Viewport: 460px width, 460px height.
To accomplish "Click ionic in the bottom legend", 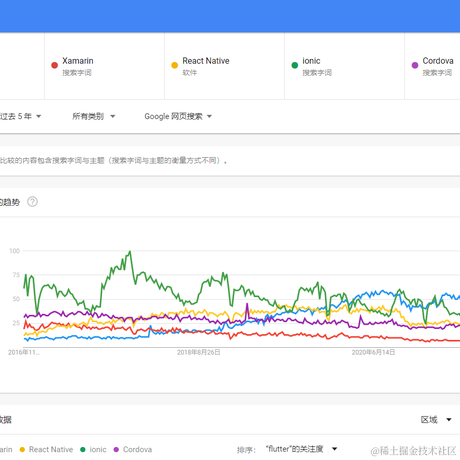I will (x=93, y=449).
